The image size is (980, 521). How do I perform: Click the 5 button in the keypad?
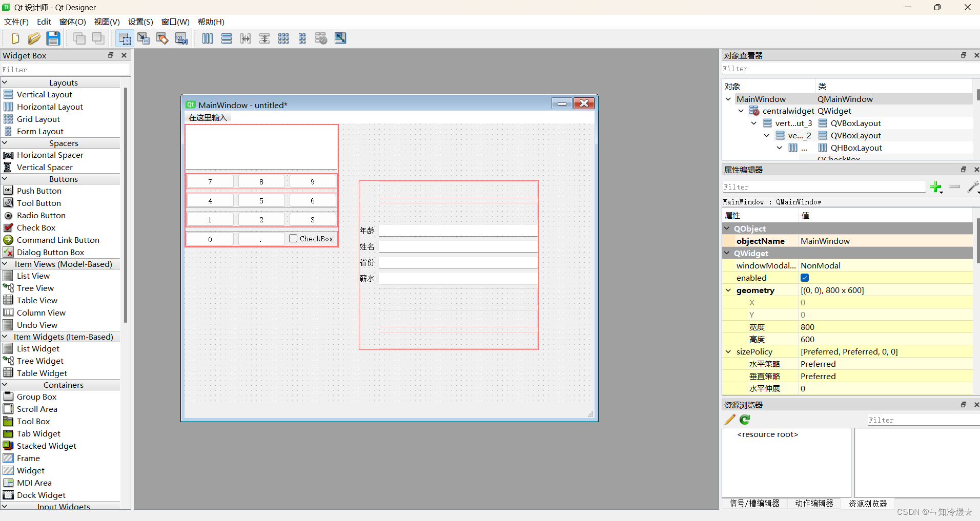261,201
